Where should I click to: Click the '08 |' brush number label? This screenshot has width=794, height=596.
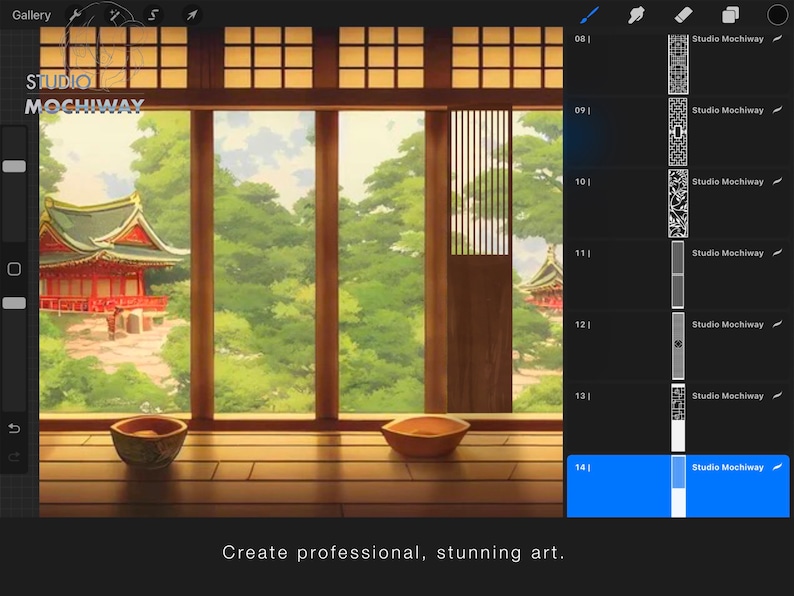pos(582,39)
